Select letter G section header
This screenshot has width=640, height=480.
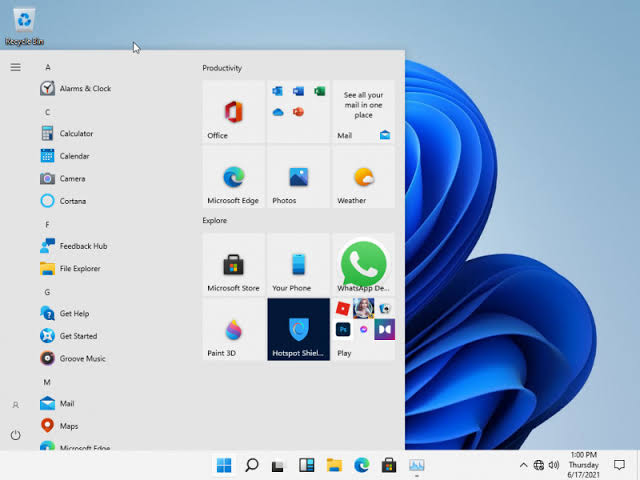[x=47, y=292]
